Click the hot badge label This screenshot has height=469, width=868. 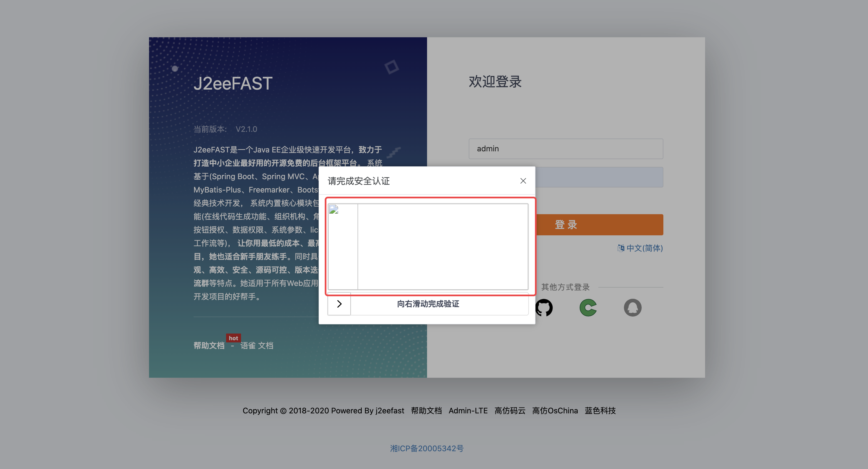(233, 338)
